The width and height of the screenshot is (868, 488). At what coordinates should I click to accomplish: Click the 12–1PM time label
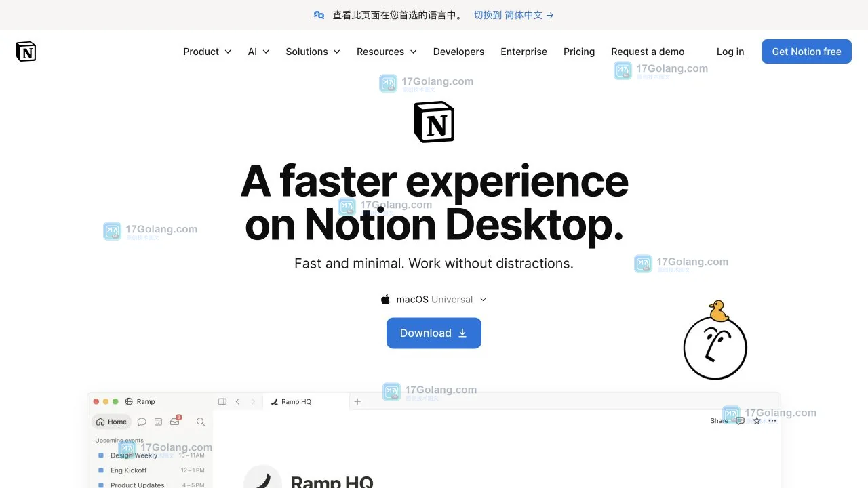[193, 470]
